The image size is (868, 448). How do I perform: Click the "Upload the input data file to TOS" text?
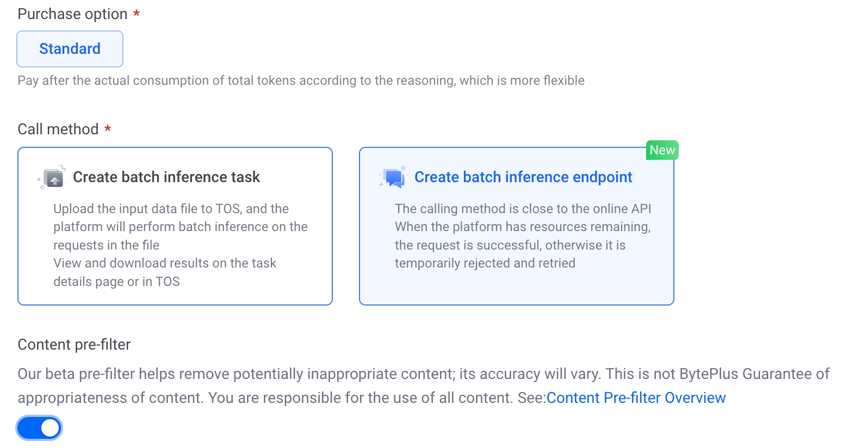[x=171, y=209]
